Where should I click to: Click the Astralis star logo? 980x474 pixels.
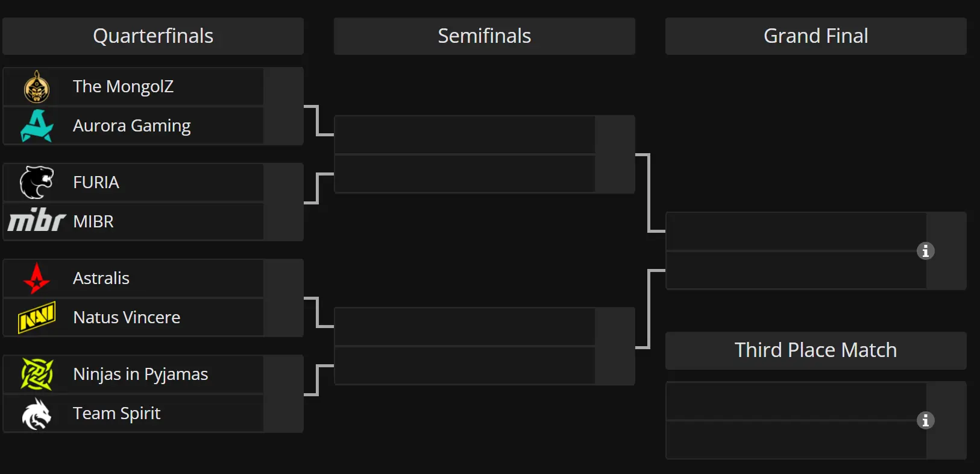pos(37,278)
